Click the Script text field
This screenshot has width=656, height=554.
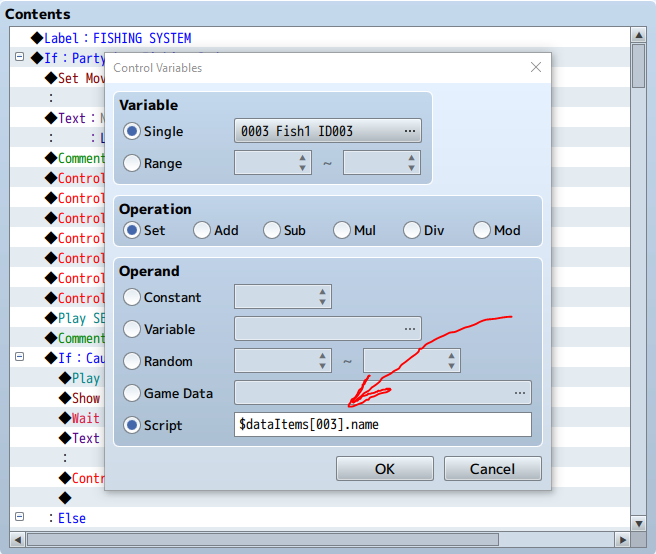coord(383,425)
